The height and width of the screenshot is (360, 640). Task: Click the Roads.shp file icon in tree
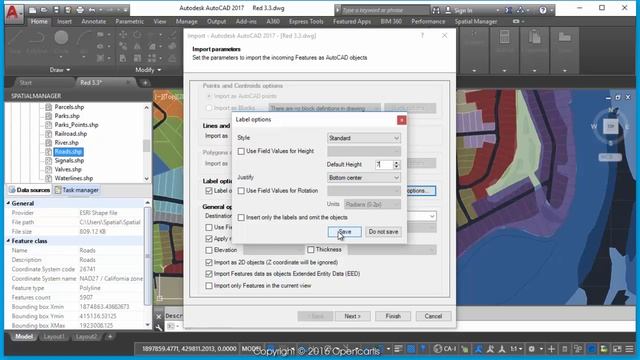pyautogui.click(x=48, y=152)
